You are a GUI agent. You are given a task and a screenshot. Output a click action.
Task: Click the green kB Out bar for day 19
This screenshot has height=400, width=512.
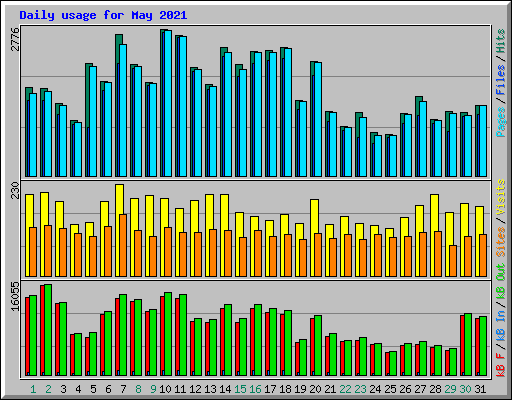coord(303,358)
